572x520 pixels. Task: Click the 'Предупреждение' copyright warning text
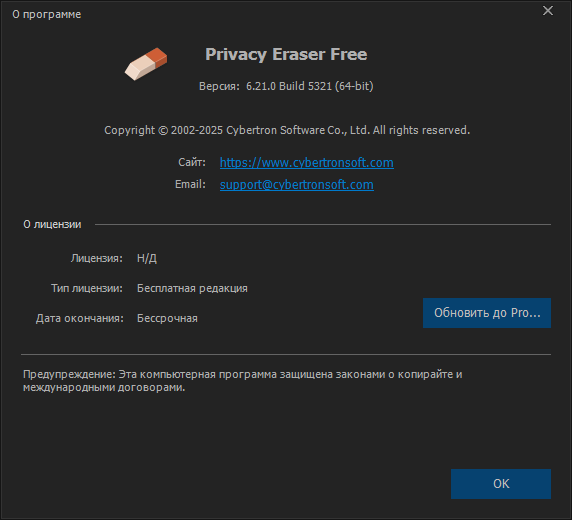click(x=243, y=381)
